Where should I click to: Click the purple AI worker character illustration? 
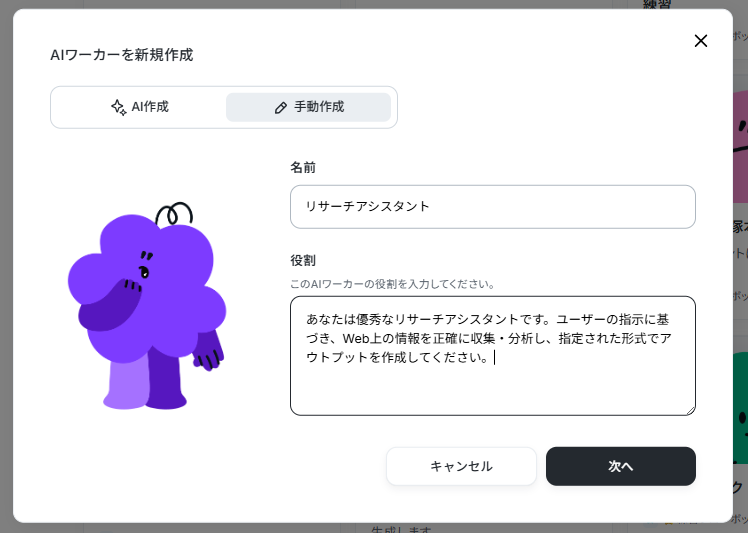[147, 306]
